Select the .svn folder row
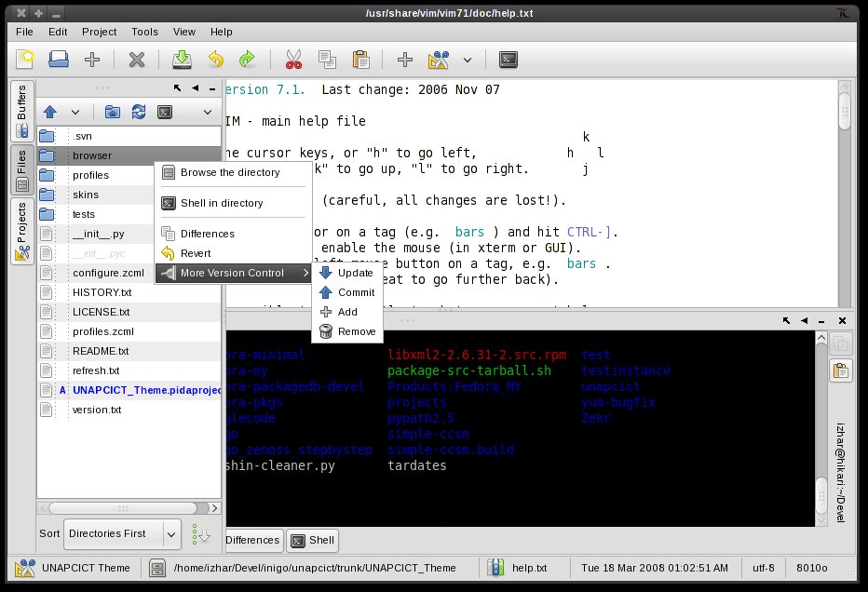Viewport: 868px width, 592px height. coord(129,136)
